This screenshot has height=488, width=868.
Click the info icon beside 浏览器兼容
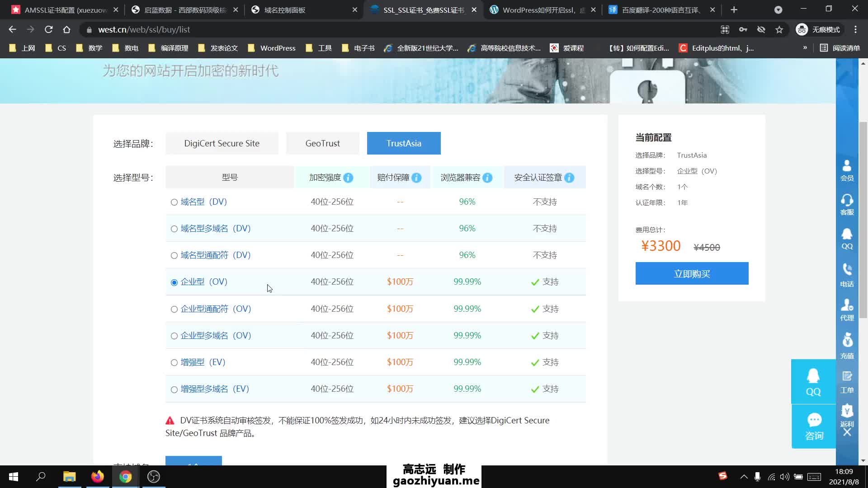coord(487,178)
